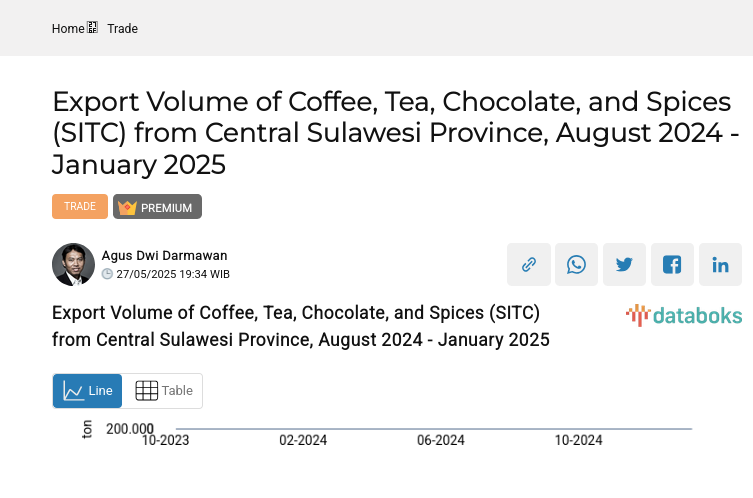The width and height of the screenshot is (753, 498).
Task: Click the breadcrumb separator icon after Home
Action: 93,28
